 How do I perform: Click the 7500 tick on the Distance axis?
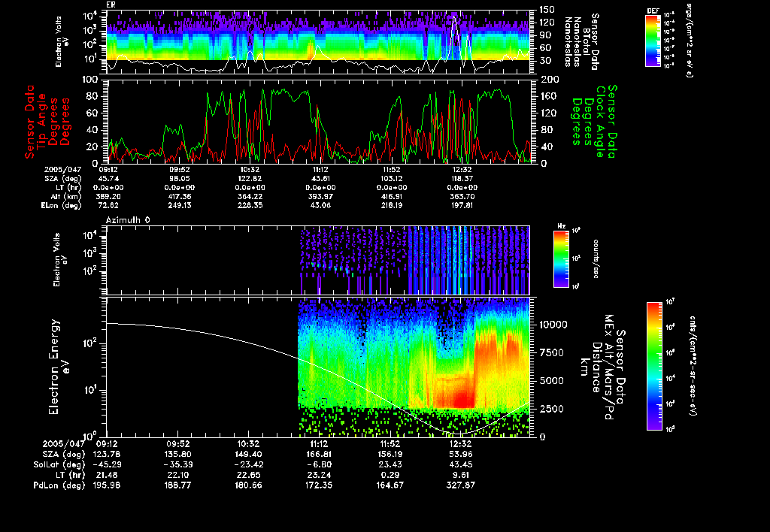point(551,352)
